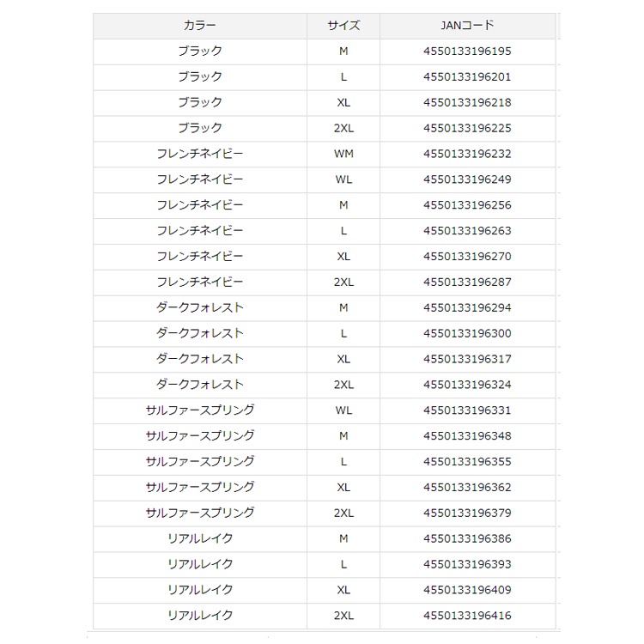This screenshot has height=644, width=644.
Task: Select JAN code 4550133196324
Action: pos(467,385)
